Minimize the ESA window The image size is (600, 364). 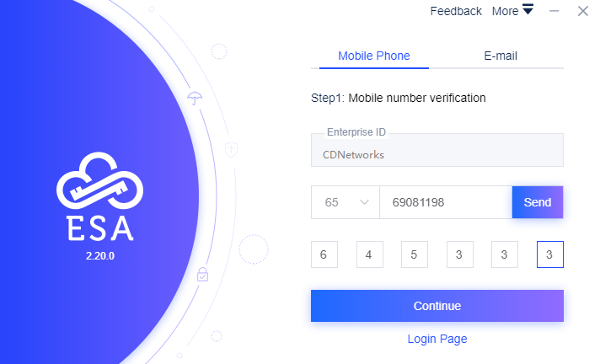tap(554, 11)
